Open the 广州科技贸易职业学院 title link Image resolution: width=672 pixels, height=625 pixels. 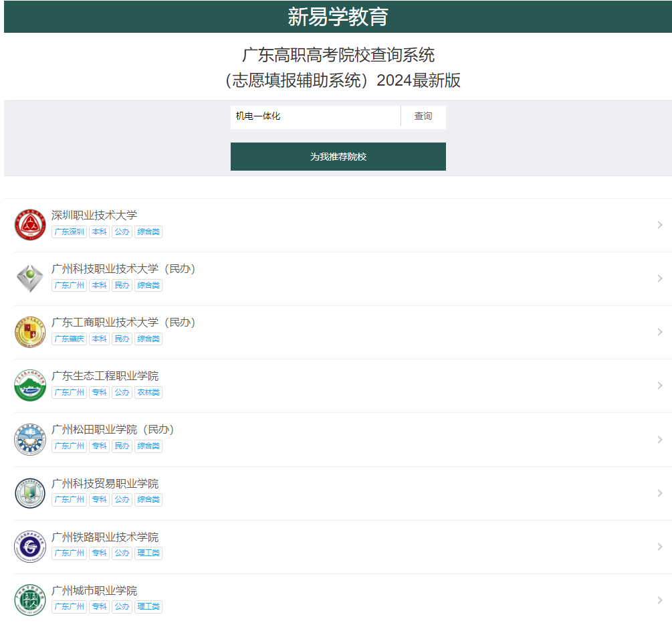tap(105, 483)
